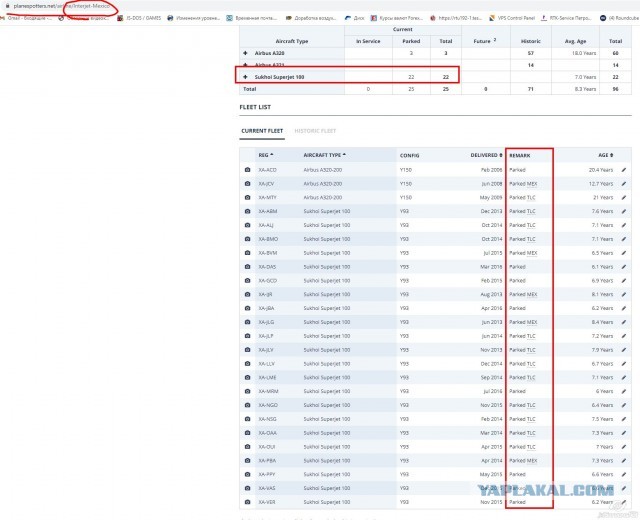
Task: Click registration link XA-LME
Action: 267,378
